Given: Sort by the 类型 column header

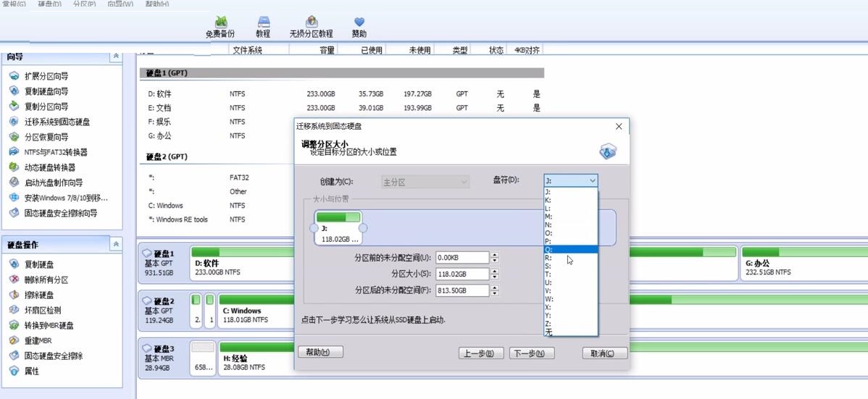Looking at the screenshot, I should [x=452, y=50].
